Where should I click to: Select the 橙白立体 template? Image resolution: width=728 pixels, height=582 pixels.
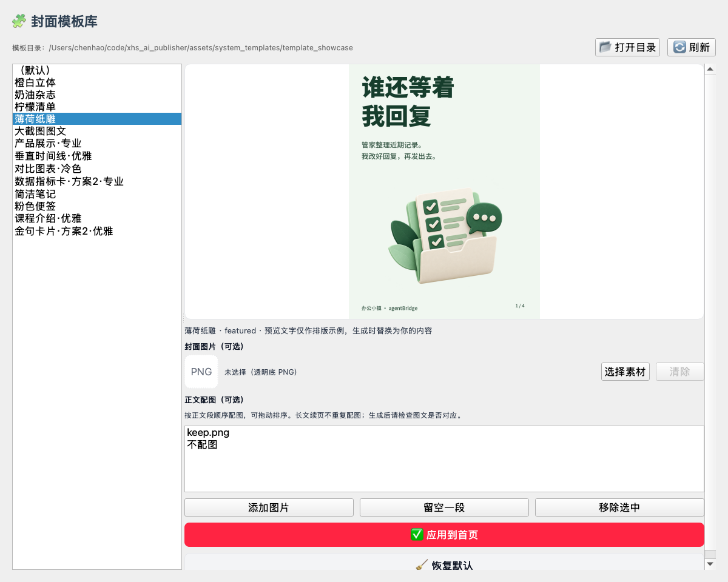[x=97, y=82]
